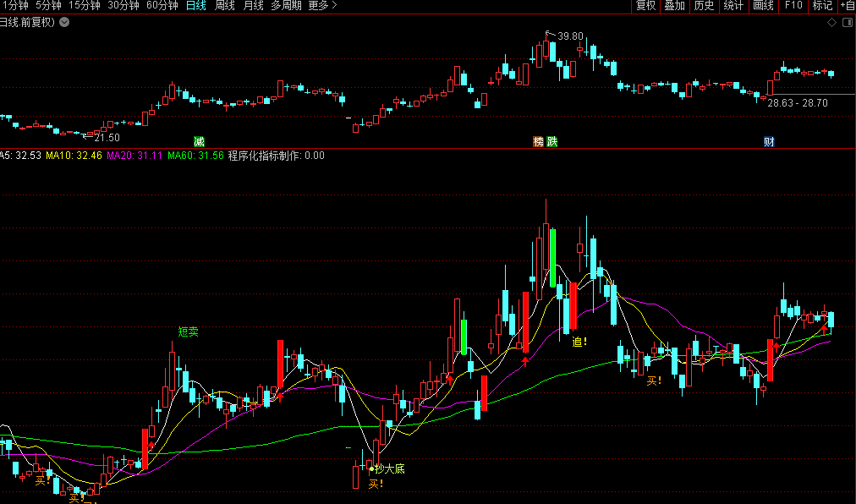Image resolution: width=856 pixels, height=504 pixels.
Task: Toggle 叠加 overlay mode
Action: pyautogui.click(x=674, y=6)
